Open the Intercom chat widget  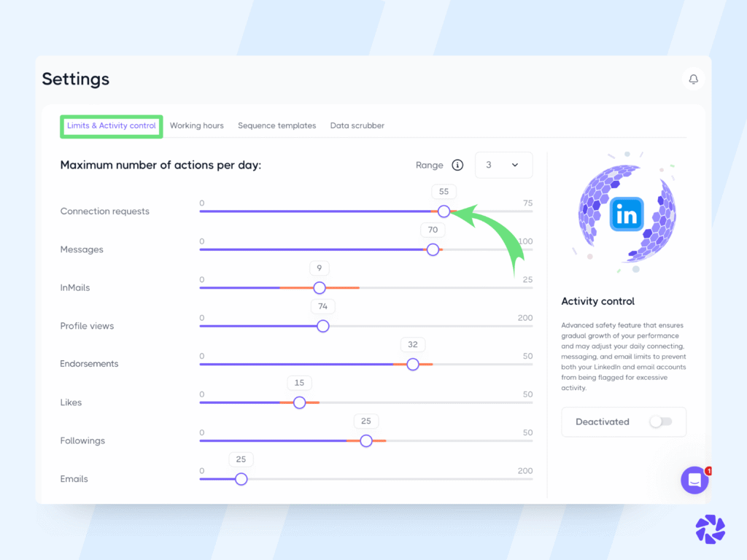pyautogui.click(x=694, y=480)
